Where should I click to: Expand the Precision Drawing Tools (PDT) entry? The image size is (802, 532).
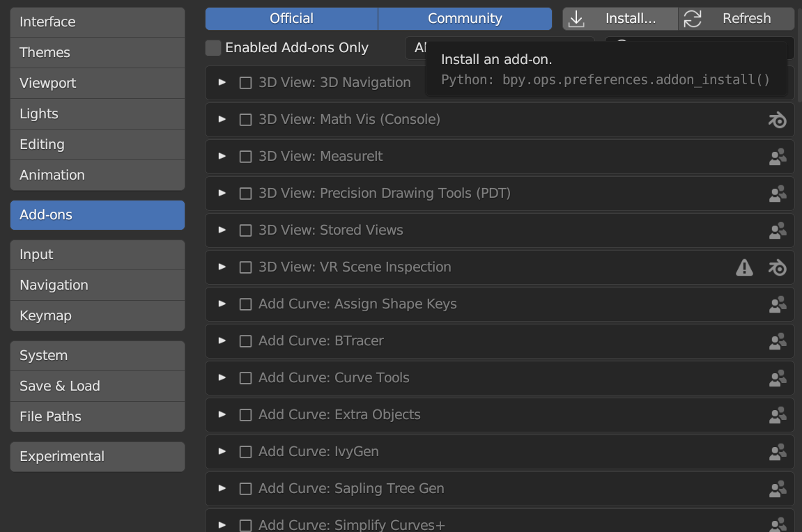[x=222, y=193]
